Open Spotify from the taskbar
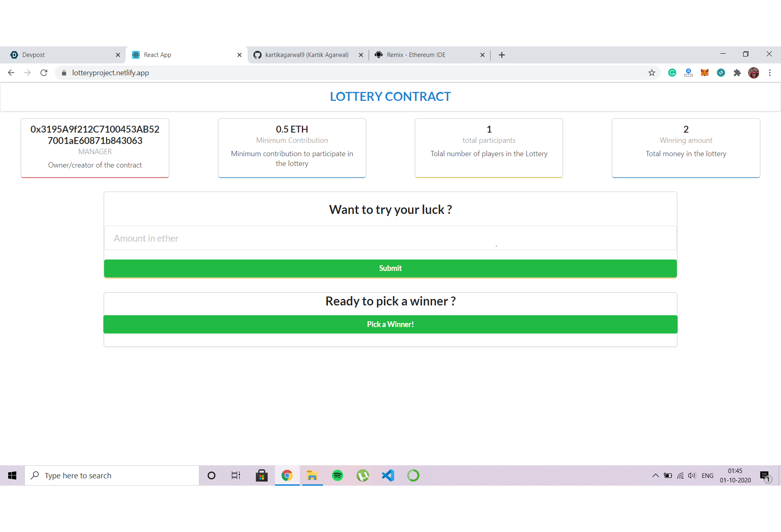The image size is (781, 532). point(338,475)
